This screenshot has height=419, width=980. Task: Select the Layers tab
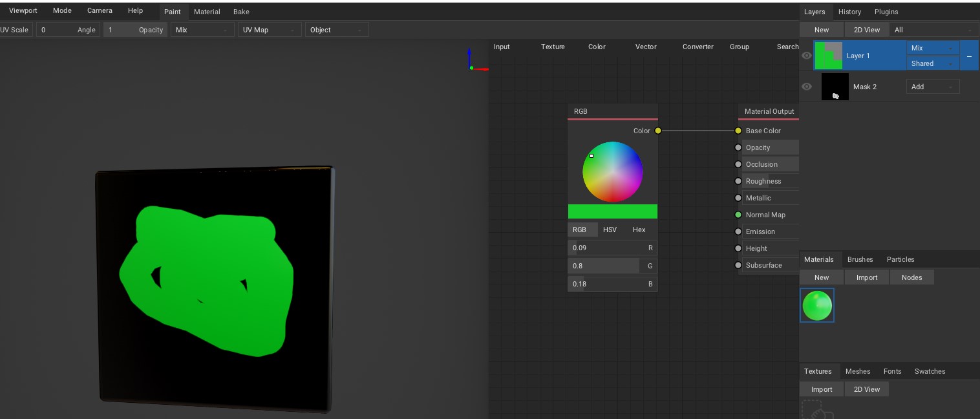[x=815, y=12]
